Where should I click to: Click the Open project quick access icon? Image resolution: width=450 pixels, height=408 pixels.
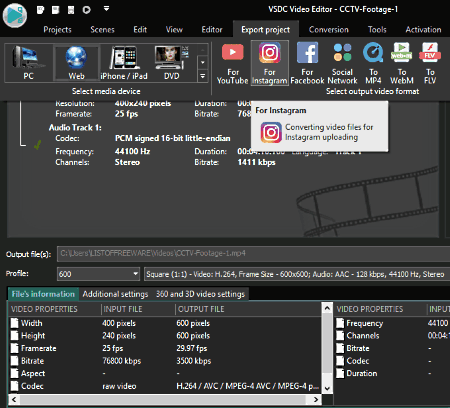[56, 10]
